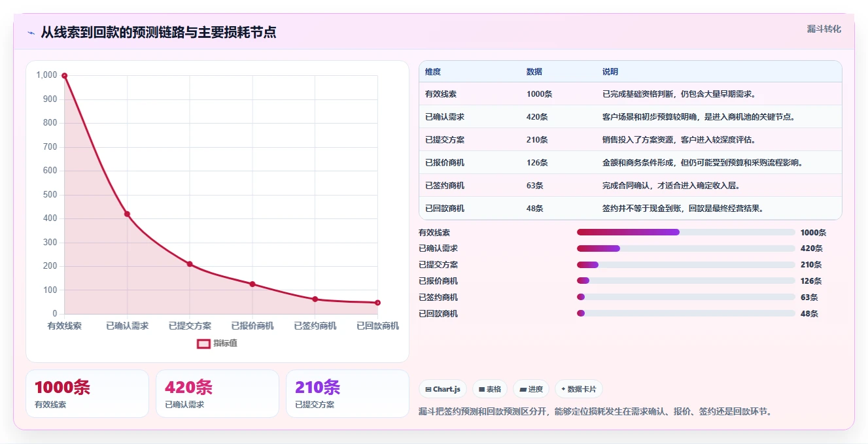Click the 1000条 cell in the table
The image size is (868, 444).
click(x=540, y=94)
